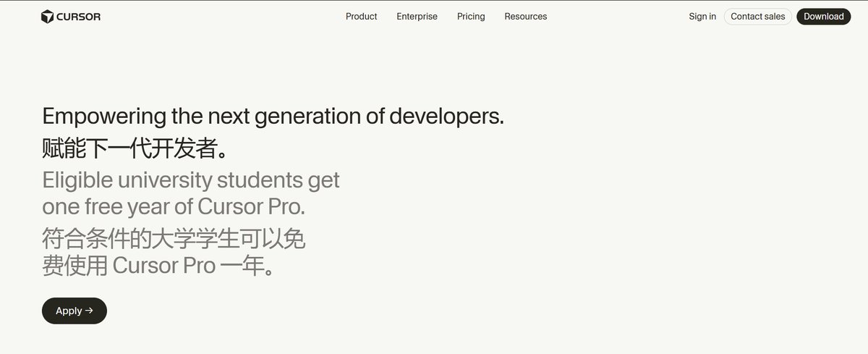The width and height of the screenshot is (868, 354).
Task: Go to the Pricing page
Action: click(471, 17)
